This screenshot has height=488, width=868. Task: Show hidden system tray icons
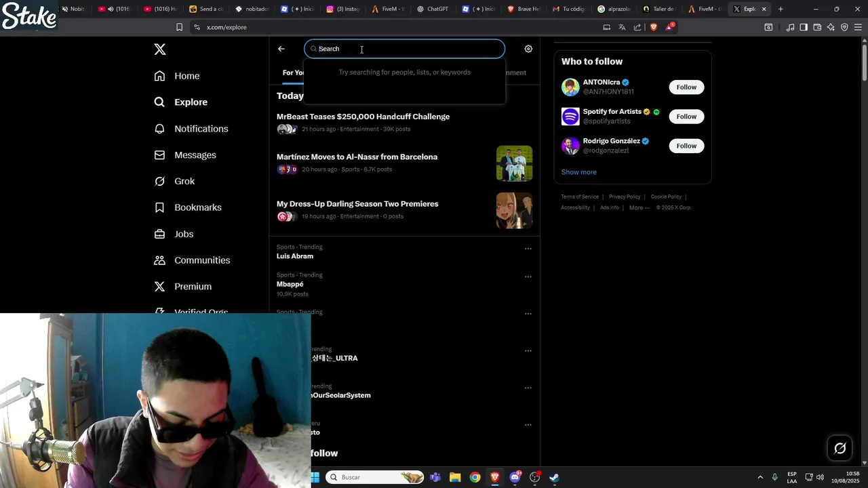point(760,477)
